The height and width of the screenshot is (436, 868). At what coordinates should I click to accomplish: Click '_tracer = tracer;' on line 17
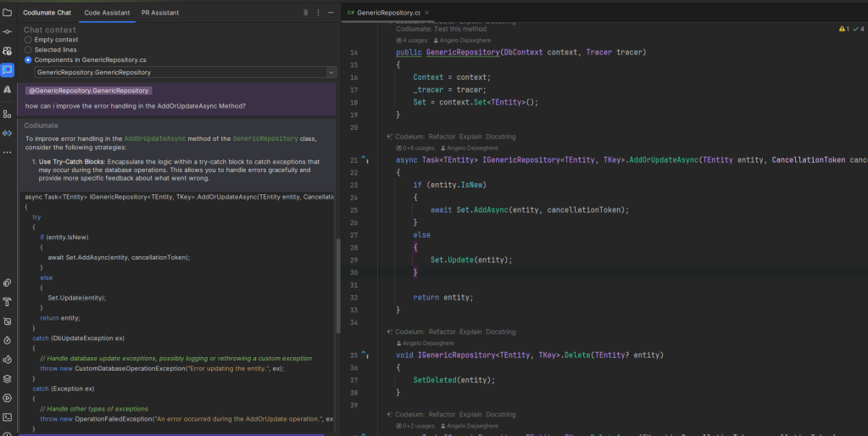click(x=449, y=90)
